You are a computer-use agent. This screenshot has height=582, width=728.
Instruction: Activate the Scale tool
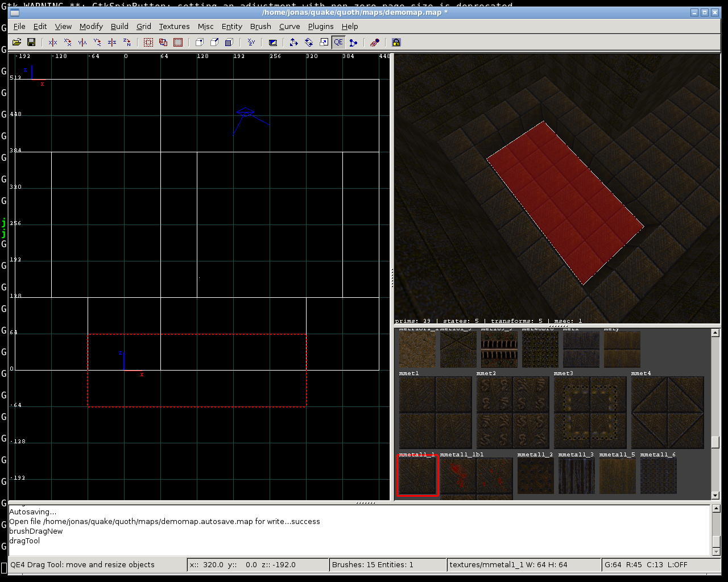pyautogui.click(x=324, y=42)
